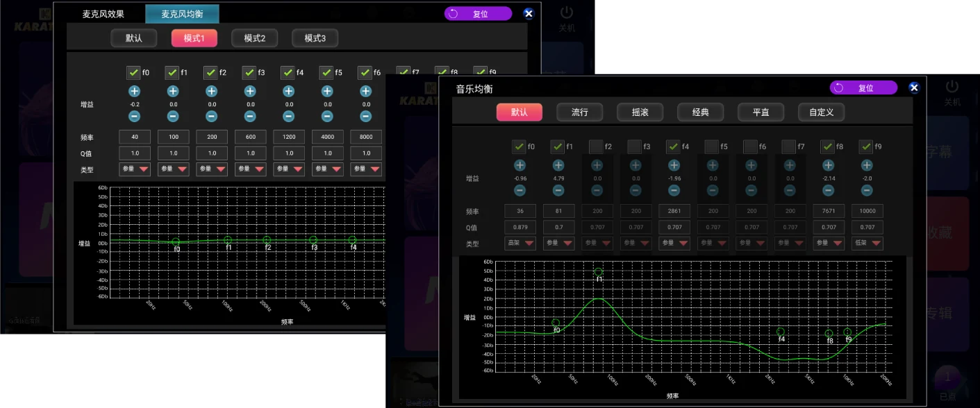
Task: Uncheck f0 band in 麦克风均衡 window
Action: pos(133,72)
